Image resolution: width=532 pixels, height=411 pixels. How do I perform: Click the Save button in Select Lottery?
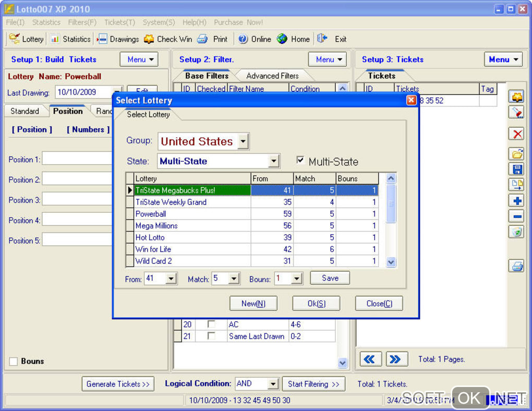click(330, 278)
